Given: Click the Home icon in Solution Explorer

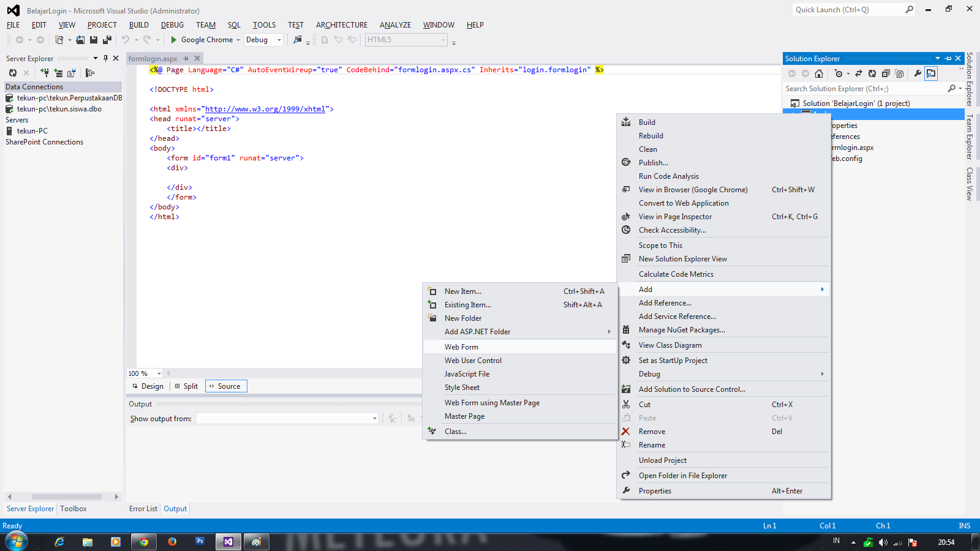Looking at the screenshot, I should [x=819, y=73].
